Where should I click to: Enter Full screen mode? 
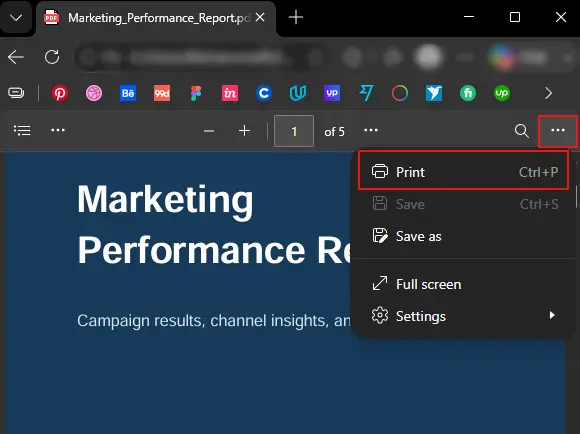463,284
